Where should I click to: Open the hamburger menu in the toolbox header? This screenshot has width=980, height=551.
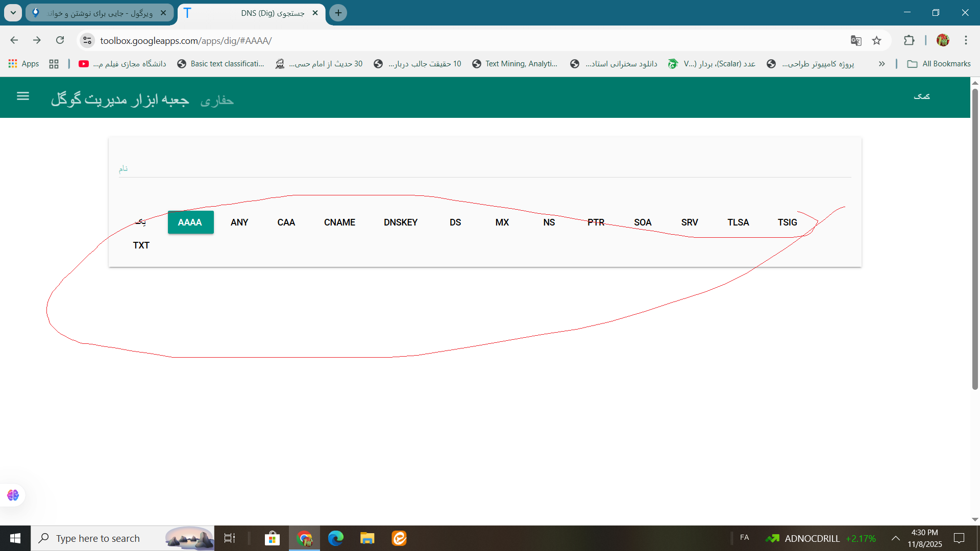click(x=23, y=96)
